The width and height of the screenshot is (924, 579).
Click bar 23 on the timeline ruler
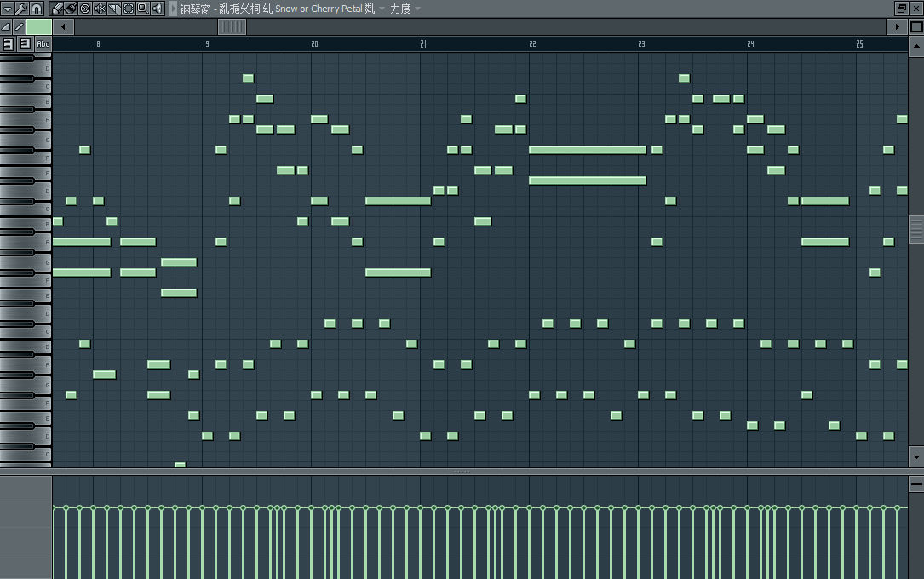pos(642,44)
